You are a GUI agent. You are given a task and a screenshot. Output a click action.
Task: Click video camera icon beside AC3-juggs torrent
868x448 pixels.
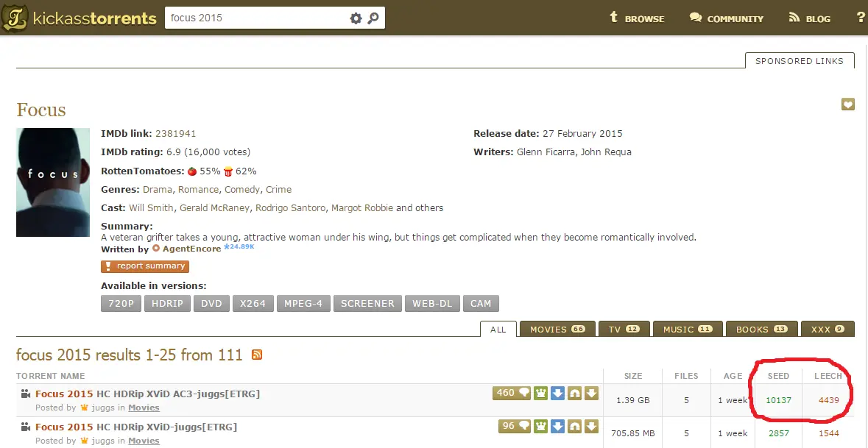pos(26,394)
